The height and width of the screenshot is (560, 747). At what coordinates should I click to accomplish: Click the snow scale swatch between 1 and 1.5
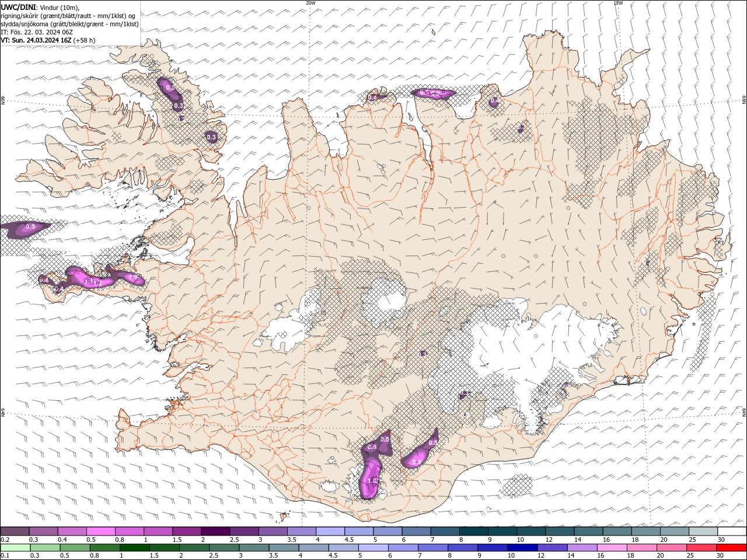tap(158, 531)
